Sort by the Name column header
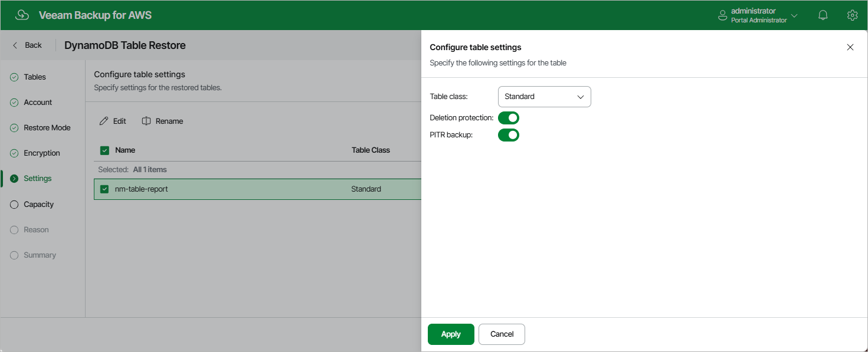 click(125, 150)
